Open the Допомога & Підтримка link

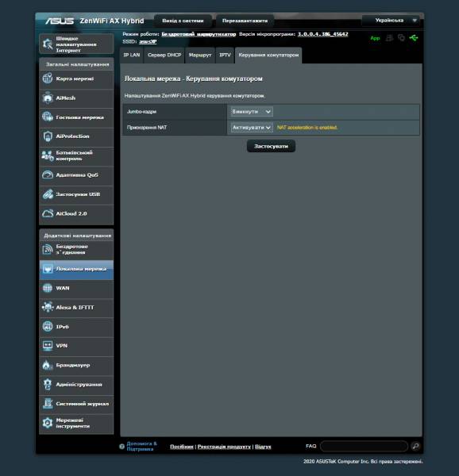pos(141,446)
